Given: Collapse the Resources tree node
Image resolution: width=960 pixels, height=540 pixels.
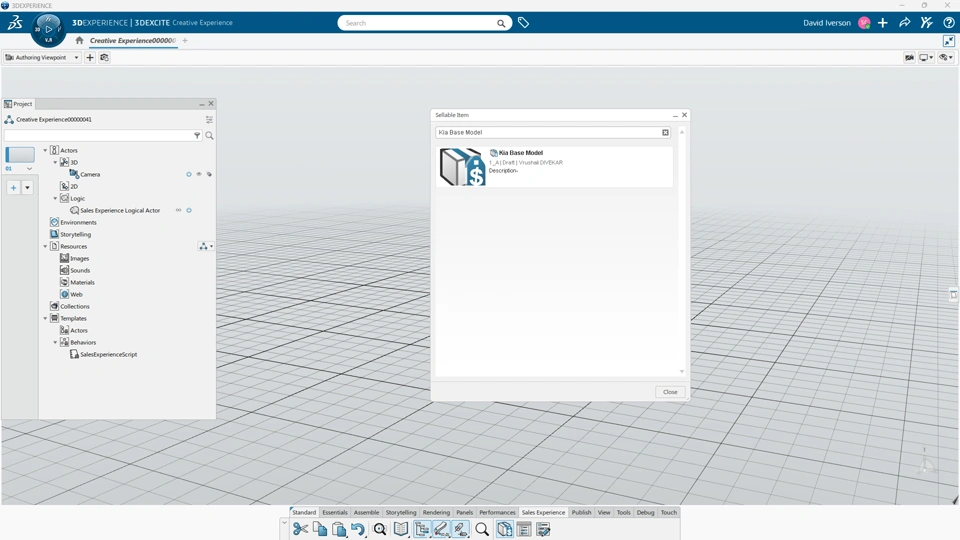Looking at the screenshot, I should pyautogui.click(x=45, y=246).
